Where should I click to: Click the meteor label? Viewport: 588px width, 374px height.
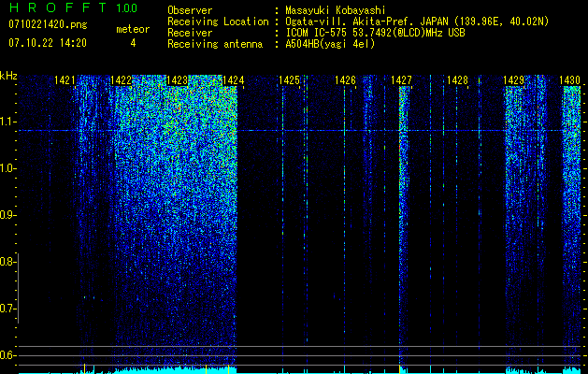(x=133, y=29)
